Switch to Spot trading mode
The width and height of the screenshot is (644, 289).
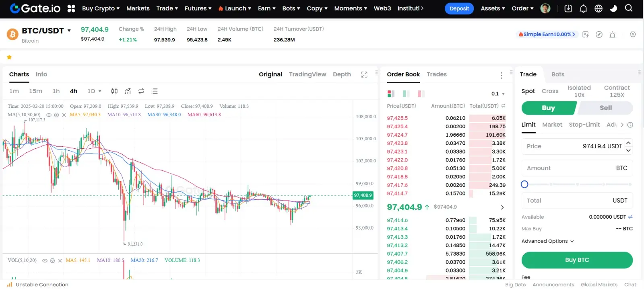click(528, 91)
